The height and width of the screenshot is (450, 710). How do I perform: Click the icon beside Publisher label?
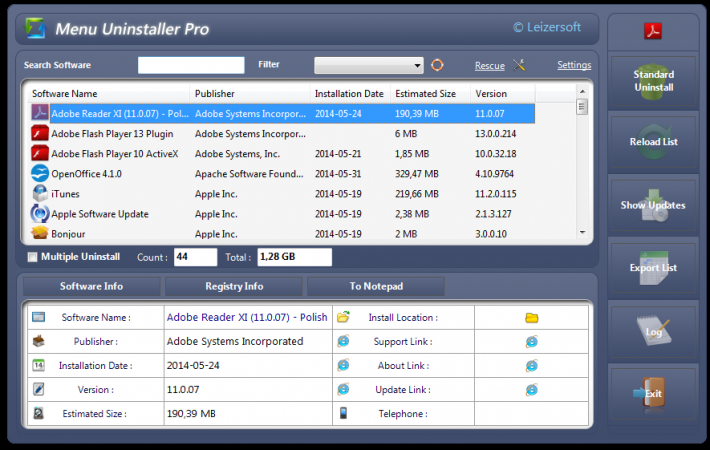[x=38, y=341]
